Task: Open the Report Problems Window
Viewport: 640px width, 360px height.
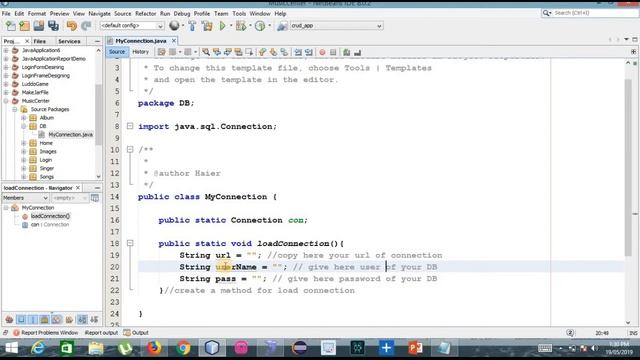Action: (x=46, y=333)
